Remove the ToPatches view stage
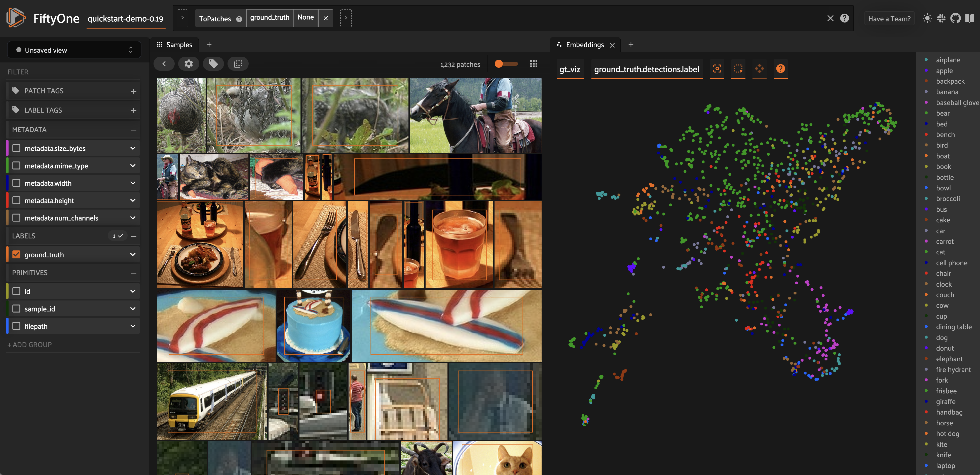The width and height of the screenshot is (980, 475). [x=326, y=18]
